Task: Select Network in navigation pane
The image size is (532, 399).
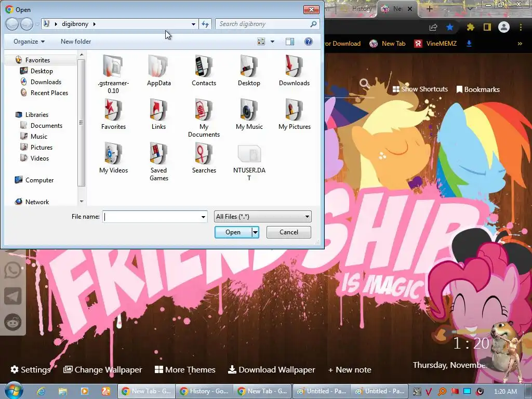Action: pos(37,202)
